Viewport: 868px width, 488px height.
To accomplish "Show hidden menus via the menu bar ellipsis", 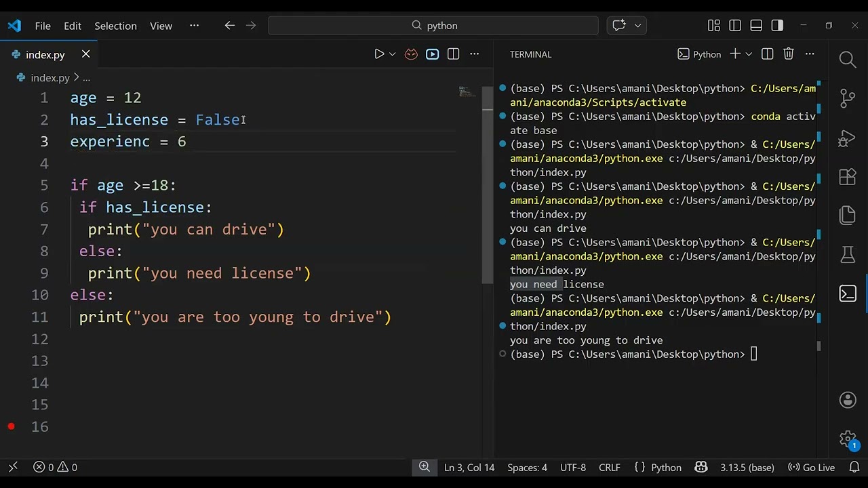I will [195, 26].
